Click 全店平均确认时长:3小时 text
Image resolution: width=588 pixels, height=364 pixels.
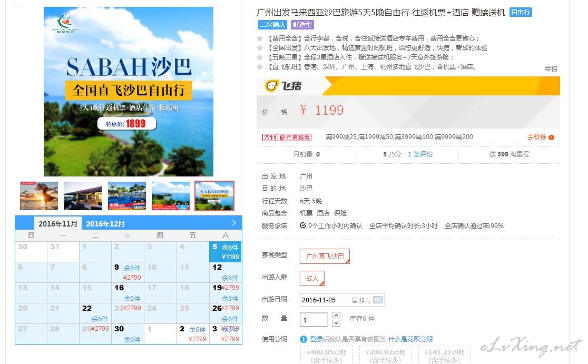point(404,225)
